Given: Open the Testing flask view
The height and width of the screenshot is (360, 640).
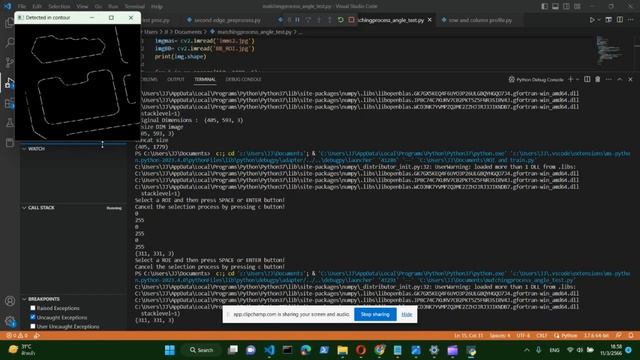Looking at the screenshot, I should tap(9, 122).
